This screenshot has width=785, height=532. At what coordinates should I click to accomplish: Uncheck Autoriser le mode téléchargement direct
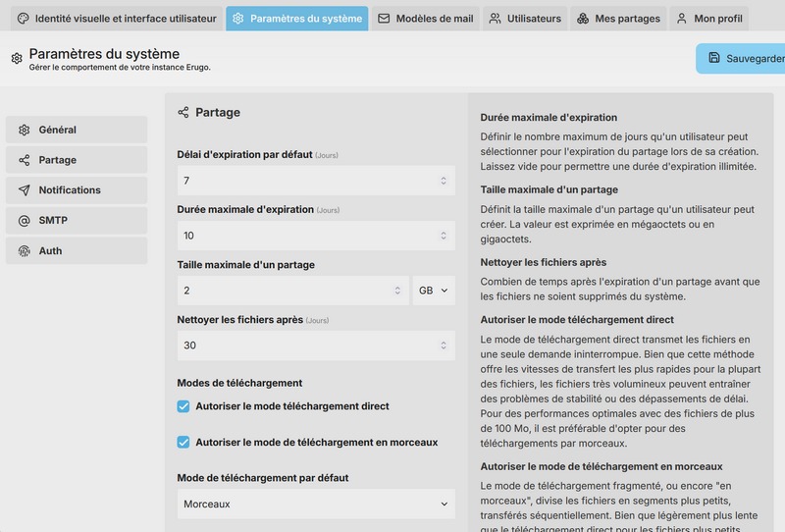(x=183, y=406)
